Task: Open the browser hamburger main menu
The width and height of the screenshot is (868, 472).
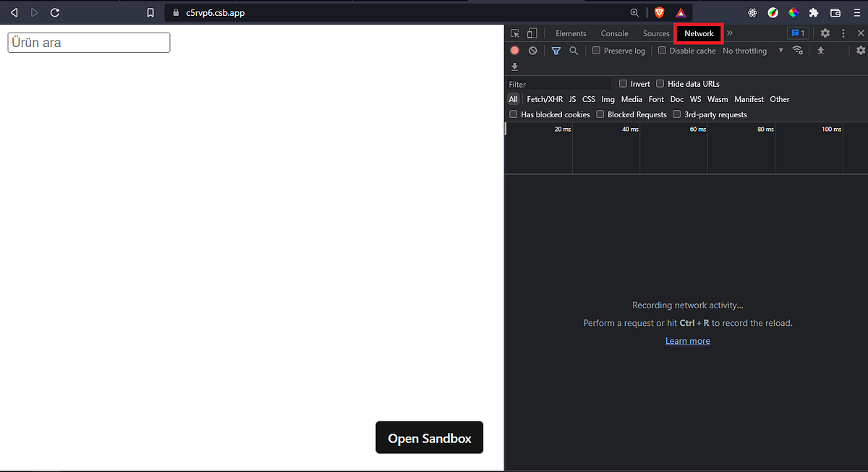Action: [856, 12]
